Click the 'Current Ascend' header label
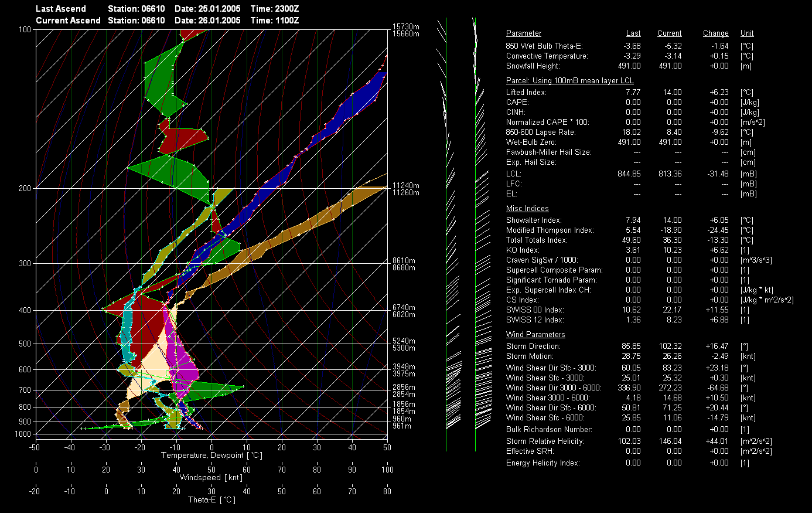 point(68,21)
